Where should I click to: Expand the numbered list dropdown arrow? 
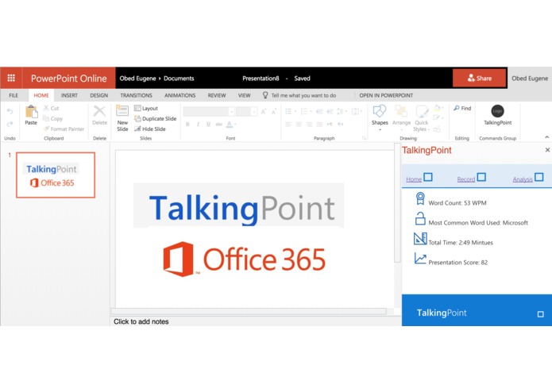311,111
